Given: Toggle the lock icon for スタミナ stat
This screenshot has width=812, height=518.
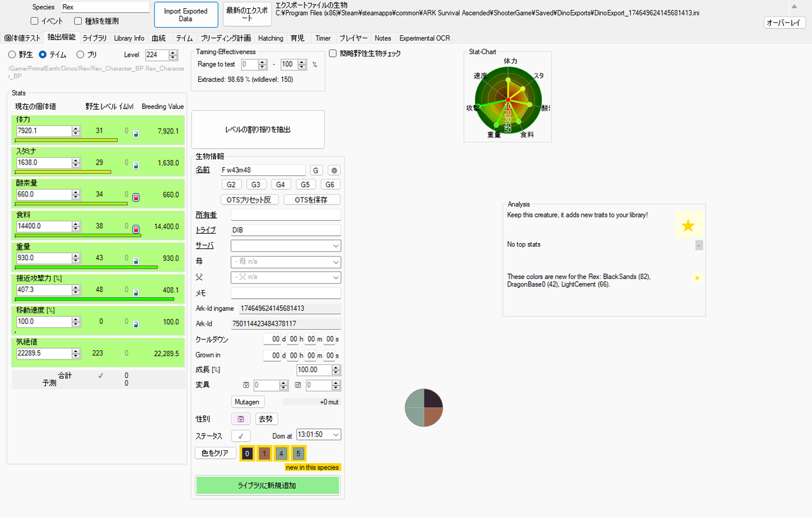Looking at the screenshot, I should 135,165.
